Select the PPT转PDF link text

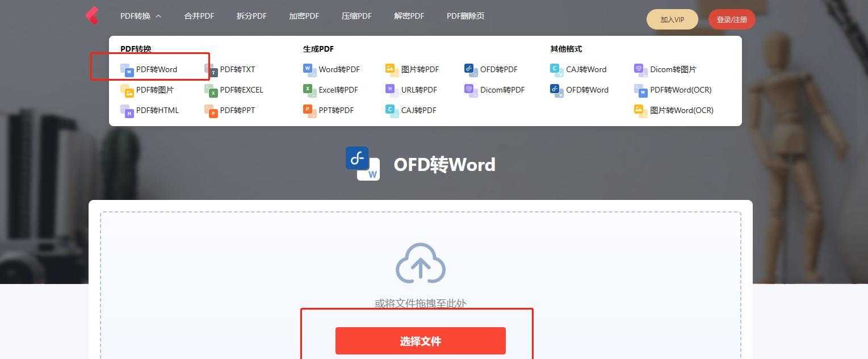click(x=336, y=110)
